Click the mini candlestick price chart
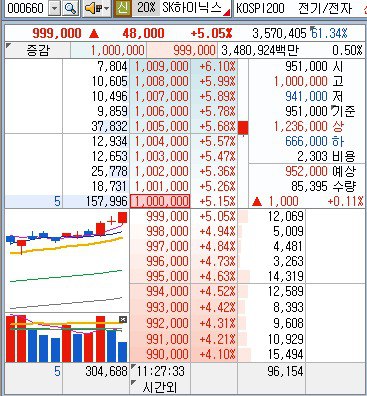The height and width of the screenshot is (396, 367). point(67,260)
